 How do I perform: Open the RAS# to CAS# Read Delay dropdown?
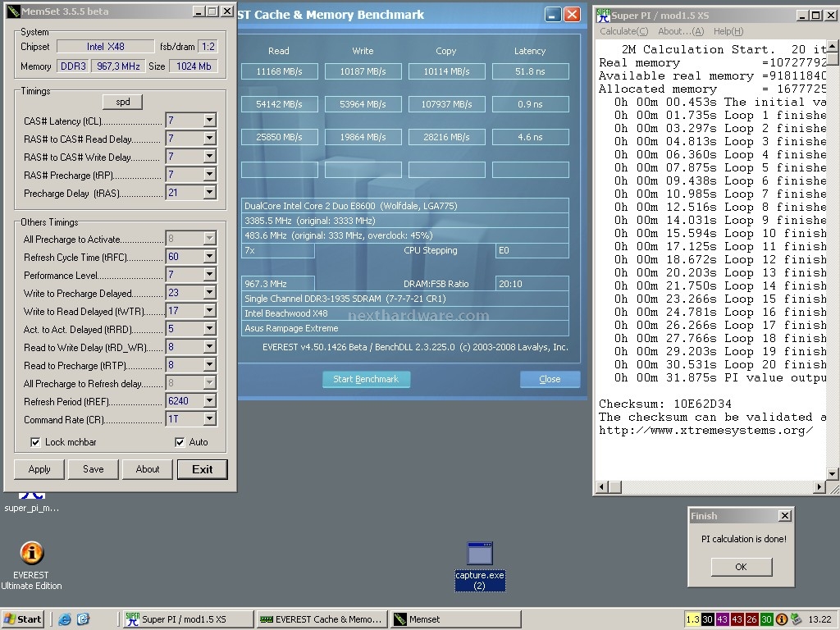pos(209,138)
